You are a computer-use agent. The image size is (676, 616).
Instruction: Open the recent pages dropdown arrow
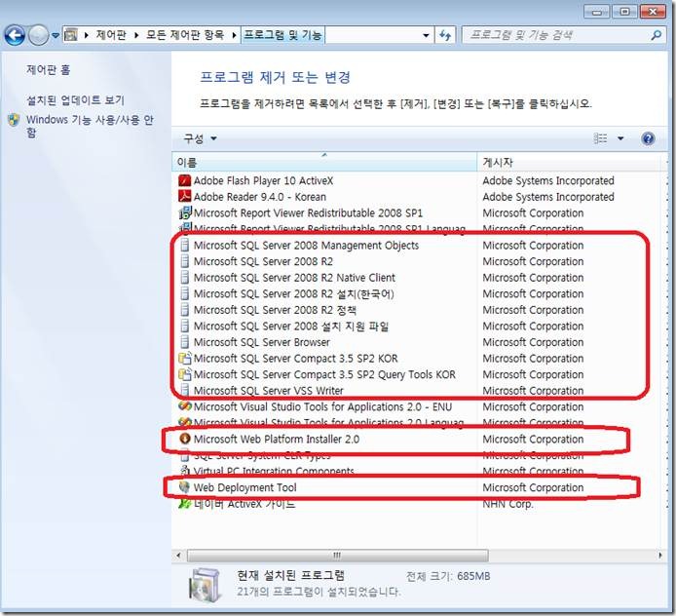[56, 35]
